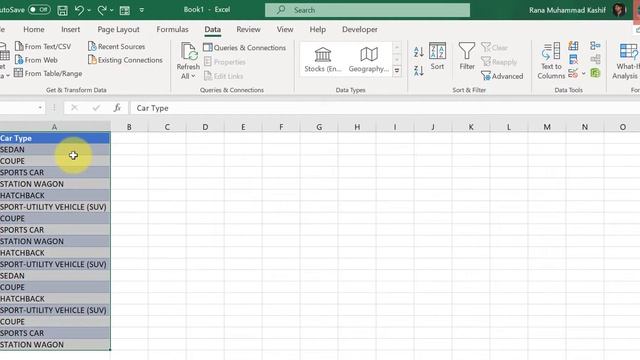Sort Z to A descending
The height and width of the screenshot is (360, 640).
pos(419,70)
